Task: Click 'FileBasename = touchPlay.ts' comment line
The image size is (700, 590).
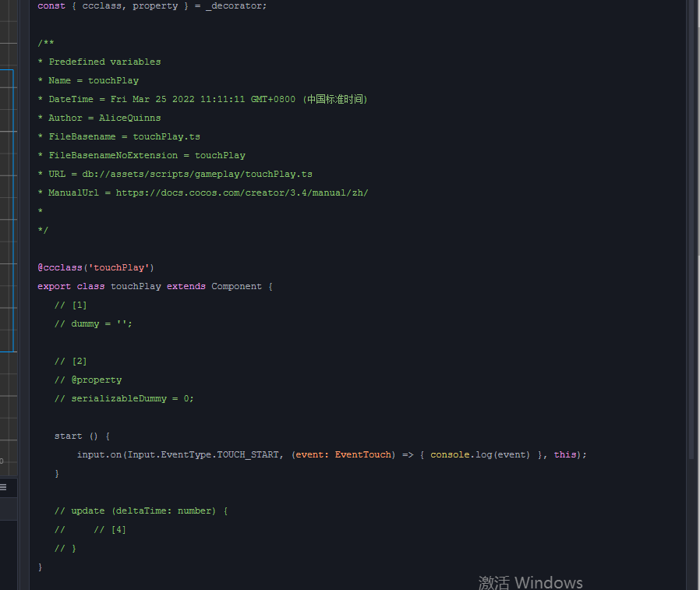Action: click(119, 137)
